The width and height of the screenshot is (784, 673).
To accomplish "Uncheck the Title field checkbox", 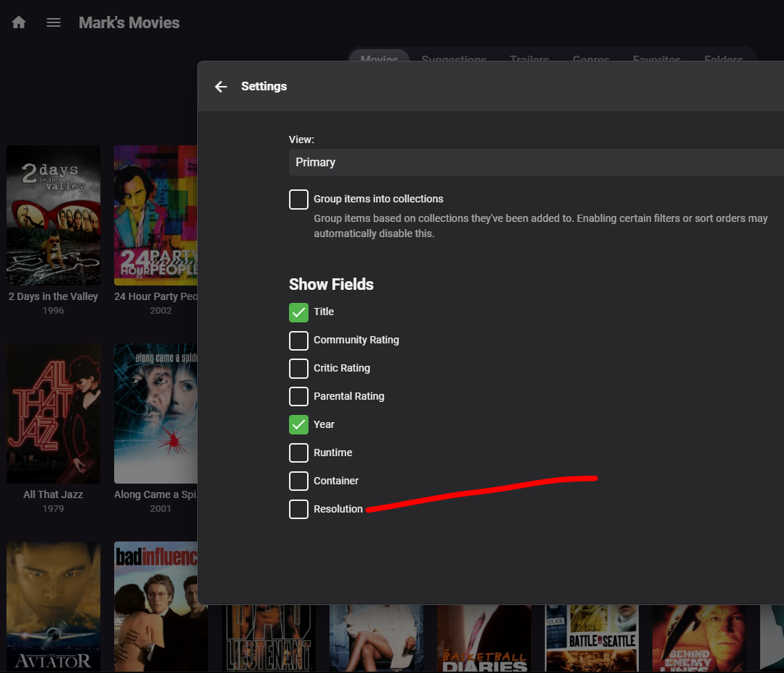I will pos(298,312).
